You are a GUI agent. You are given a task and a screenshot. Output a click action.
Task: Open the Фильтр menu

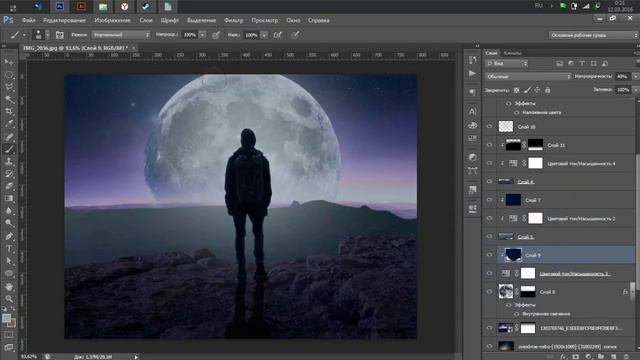tap(233, 20)
